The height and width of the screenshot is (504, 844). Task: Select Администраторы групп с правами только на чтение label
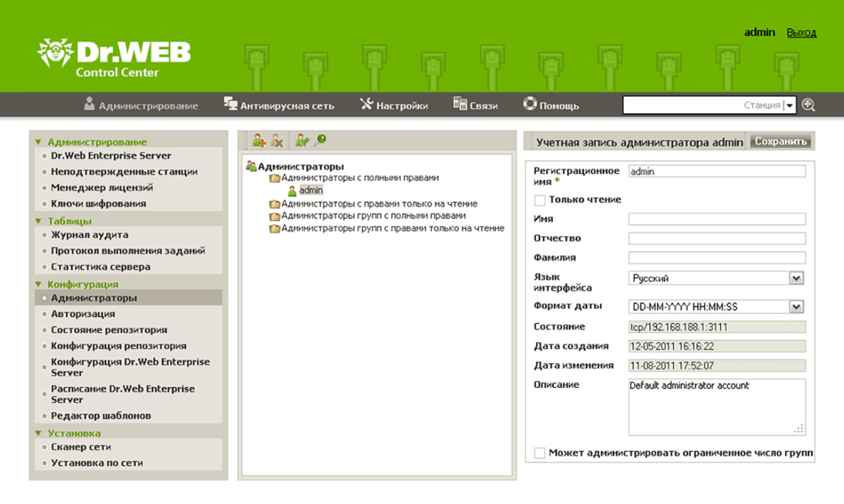click(x=393, y=228)
